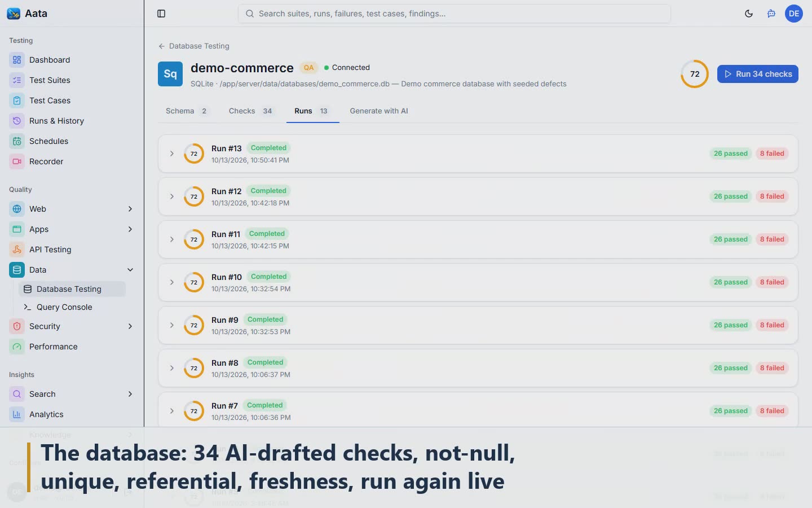Click the Analytics bar chart icon
Viewport: 812px width, 508px height.
click(17, 414)
